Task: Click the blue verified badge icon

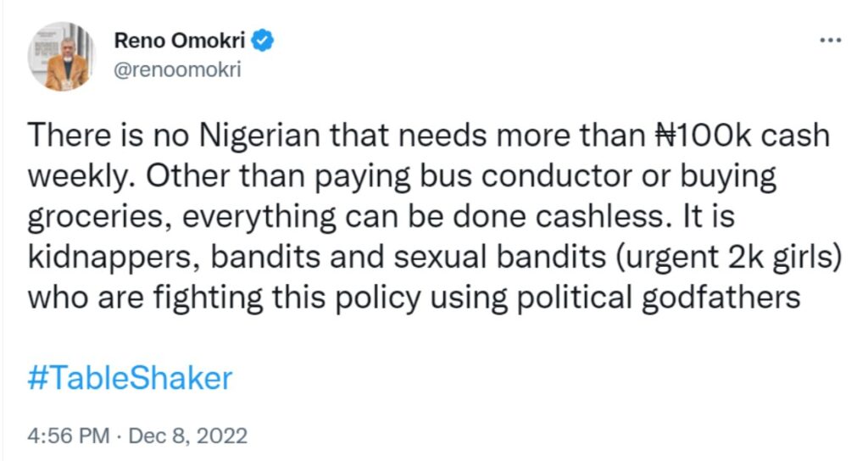Action: 264,40
